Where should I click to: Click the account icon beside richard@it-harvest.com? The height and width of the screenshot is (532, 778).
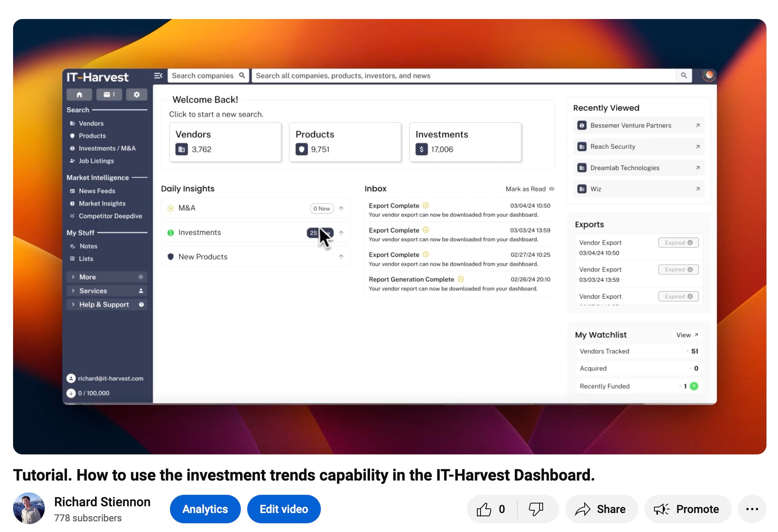[71, 378]
